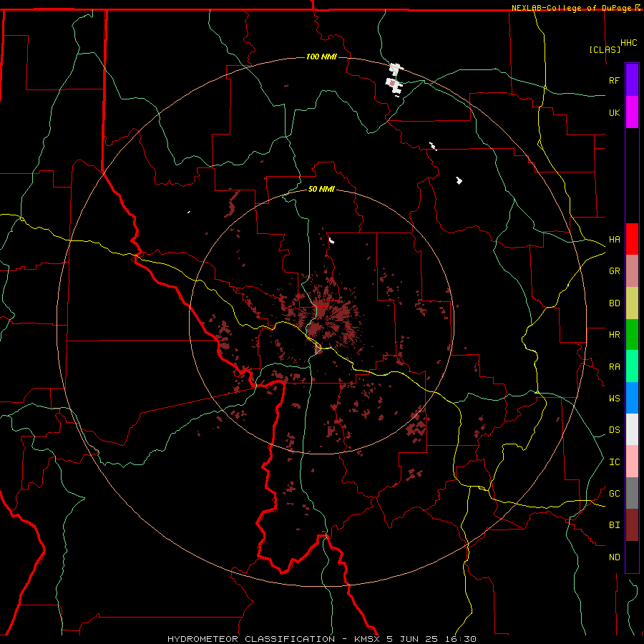The image size is (644, 644).
Task: Click the WS legend label
Action: pos(614,399)
